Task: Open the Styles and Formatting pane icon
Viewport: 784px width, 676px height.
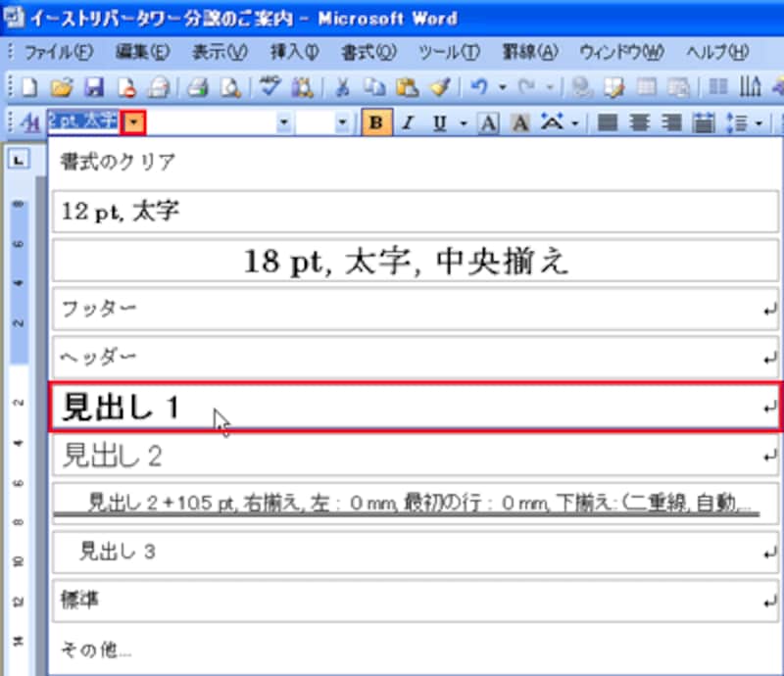Action: [29, 123]
